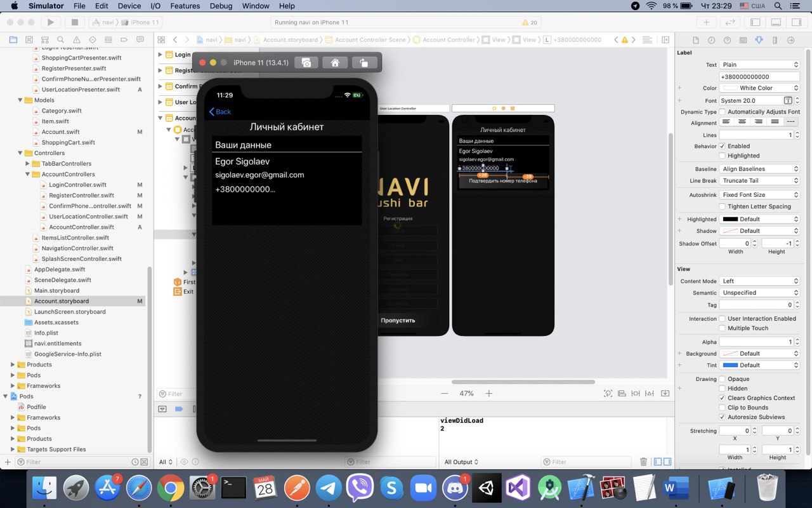
Task: Open the I/O menu
Action: click(x=155, y=6)
